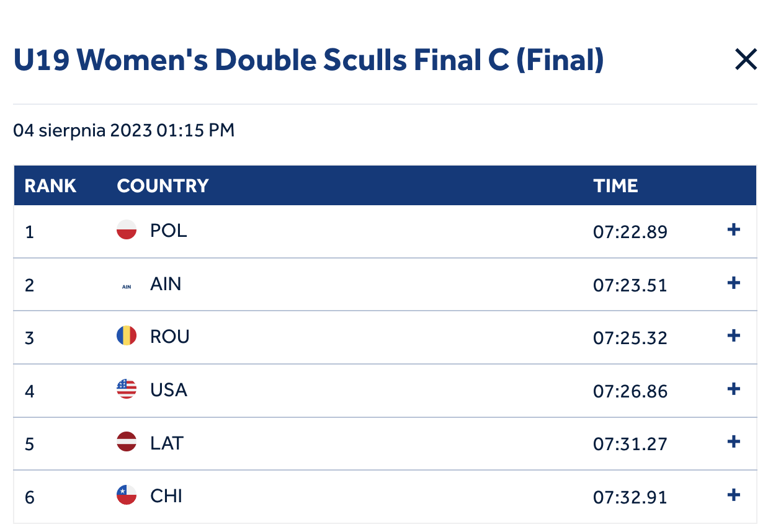This screenshot has width=768, height=532.
Task: Close the Final C results dialog
Action: [x=746, y=60]
